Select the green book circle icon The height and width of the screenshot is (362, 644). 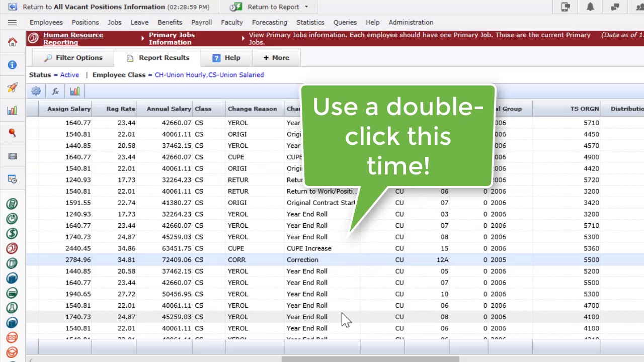(x=12, y=263)
